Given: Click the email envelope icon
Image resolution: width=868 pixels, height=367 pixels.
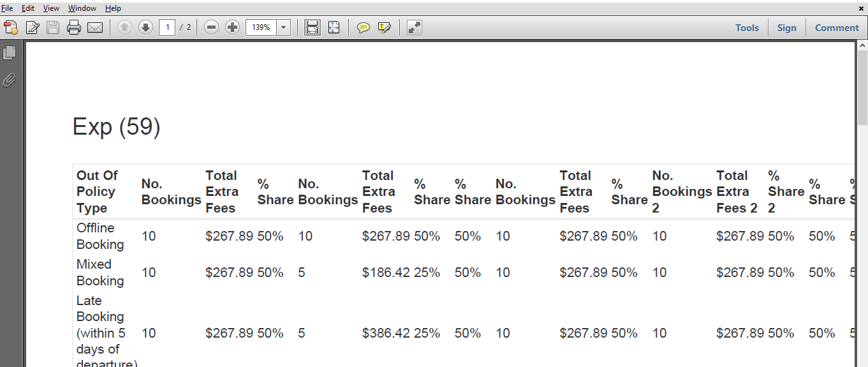Looking at the screenshot, I should tap(95, 27).
